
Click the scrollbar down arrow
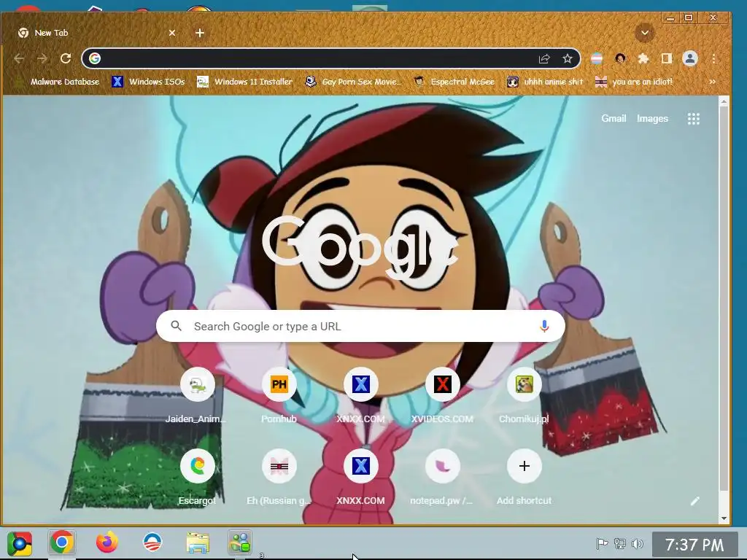pyautogui.click(x=724, y=518)
